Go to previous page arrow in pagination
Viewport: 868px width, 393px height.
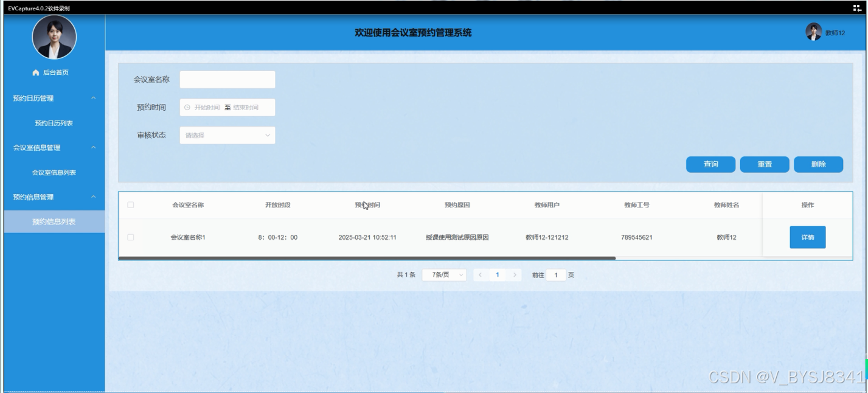[x=480, y=275]
